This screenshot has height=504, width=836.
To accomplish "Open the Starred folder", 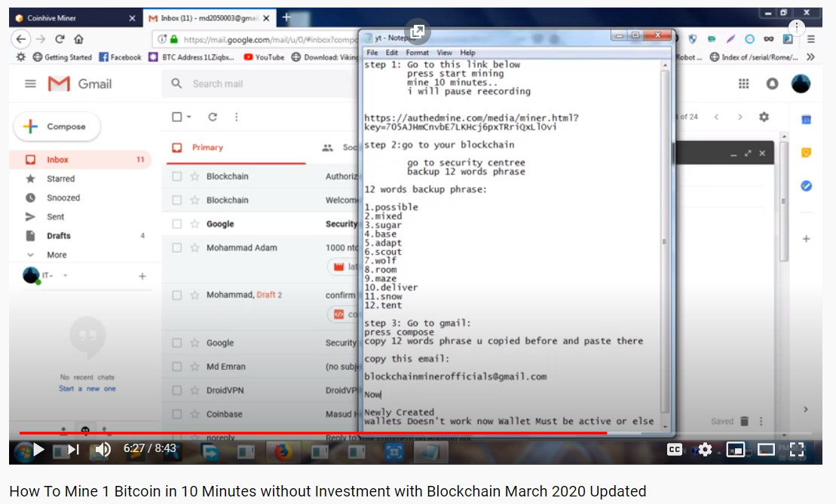I will pos(60,179).
